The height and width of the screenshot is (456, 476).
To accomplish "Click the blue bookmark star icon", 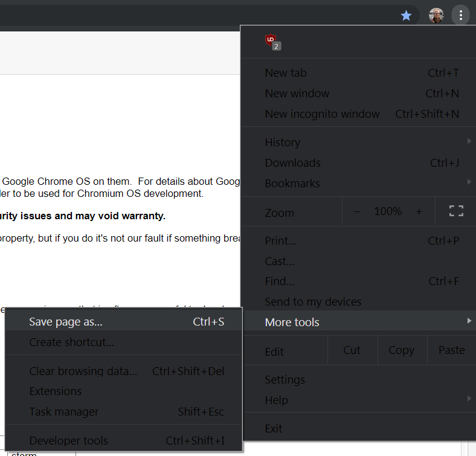I will pyautogui.click(x=406, y=16).
